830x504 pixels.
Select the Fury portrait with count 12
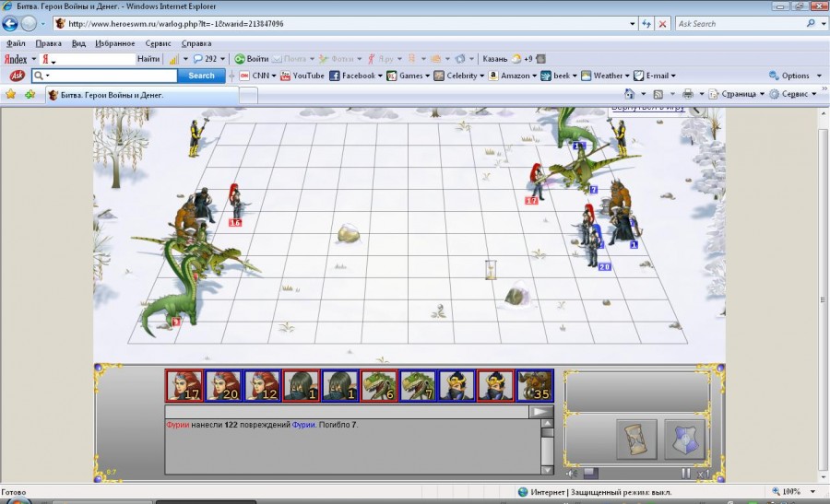coord(263,385)
